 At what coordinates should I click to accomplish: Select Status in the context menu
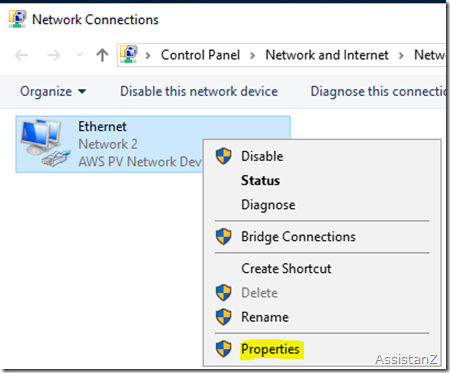(x=260, y=180)
